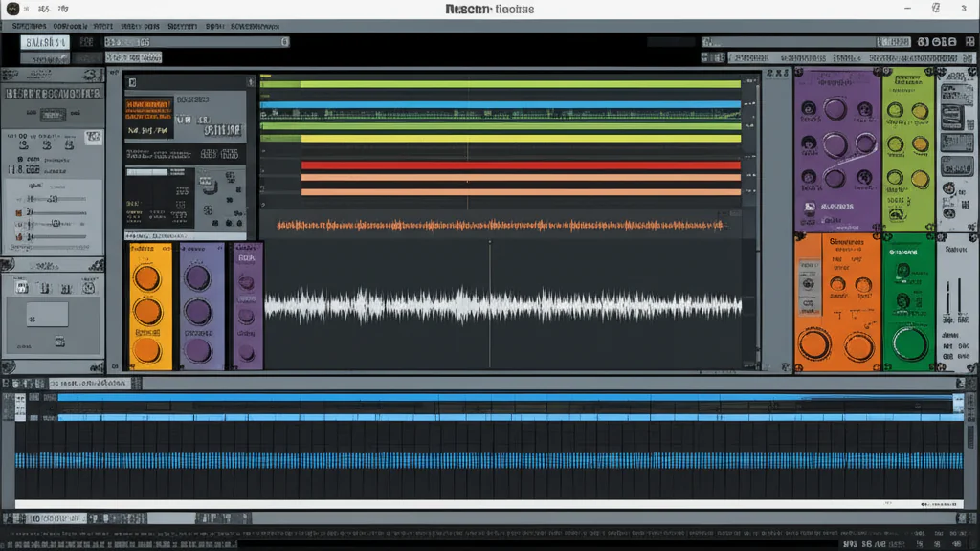Select the top blue clip in the bottom editor

coord(505,397)
